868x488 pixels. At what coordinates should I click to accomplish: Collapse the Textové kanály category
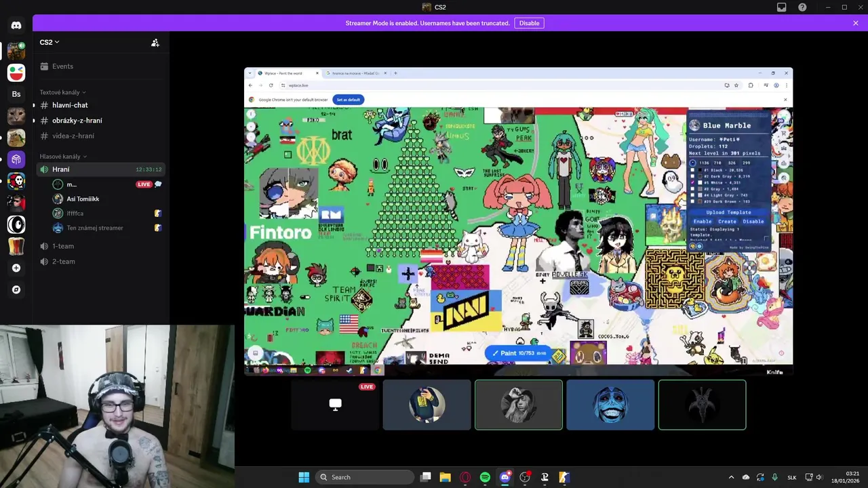tap(62, 92)
